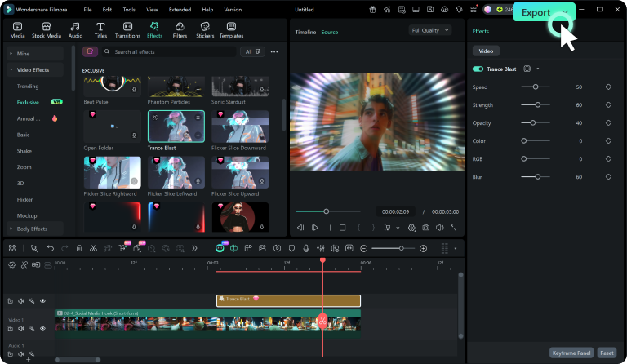Image resolution: width=627 pixels, height=364 pixels.
Task: Switch to the Audio panel
Action: click(75, 30)
